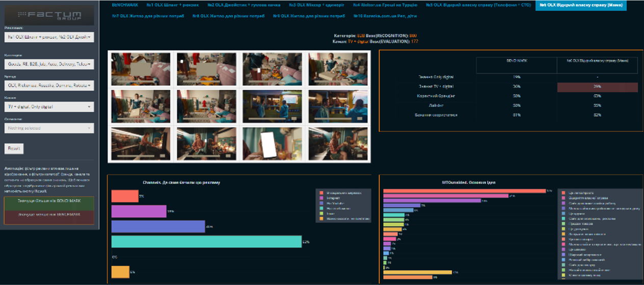This screenshot has height=285, width=644.
Task: Open the №5 OLX Телефони + СТО tab
Action: [478, 5]
